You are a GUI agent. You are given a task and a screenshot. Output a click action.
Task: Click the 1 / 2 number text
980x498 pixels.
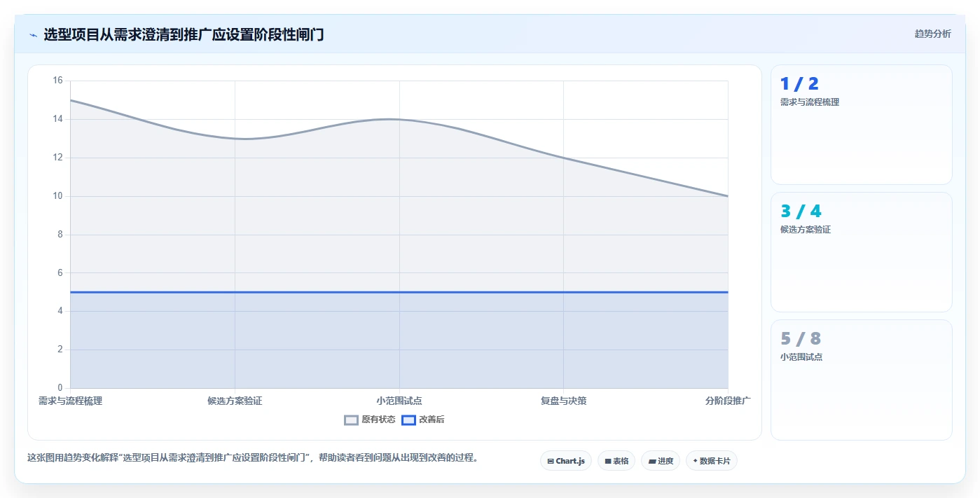(799, 84)
